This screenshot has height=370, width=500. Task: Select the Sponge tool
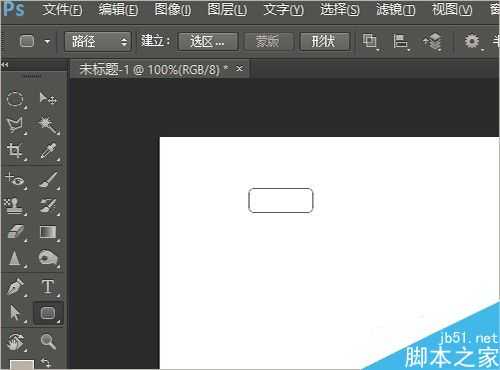(x=48, y=258)
